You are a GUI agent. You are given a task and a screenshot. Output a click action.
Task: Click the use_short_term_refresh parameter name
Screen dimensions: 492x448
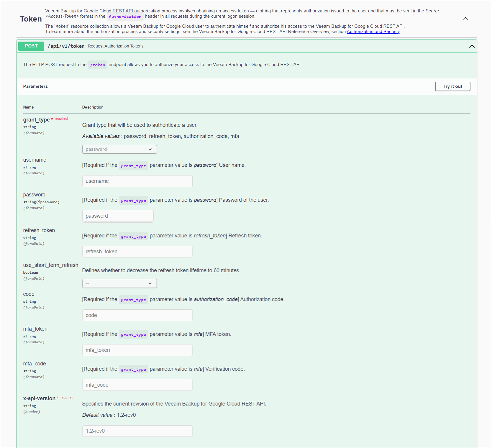coord(51,265)
